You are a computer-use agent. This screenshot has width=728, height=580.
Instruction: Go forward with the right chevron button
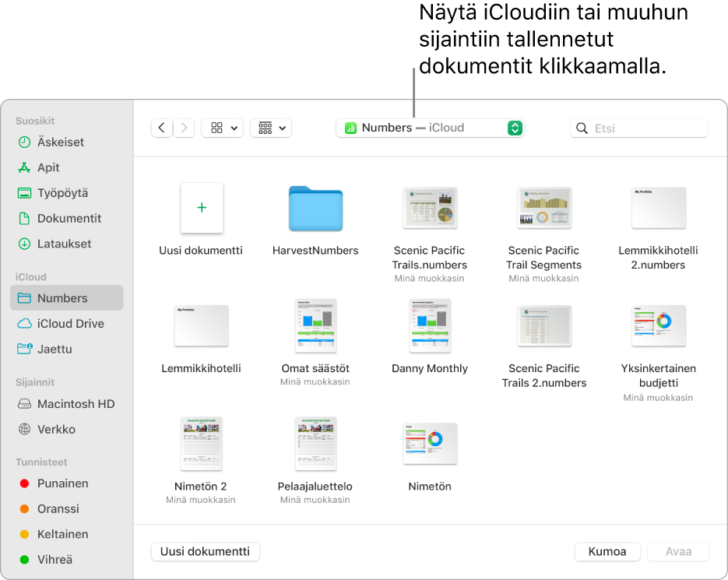[184, 128]
